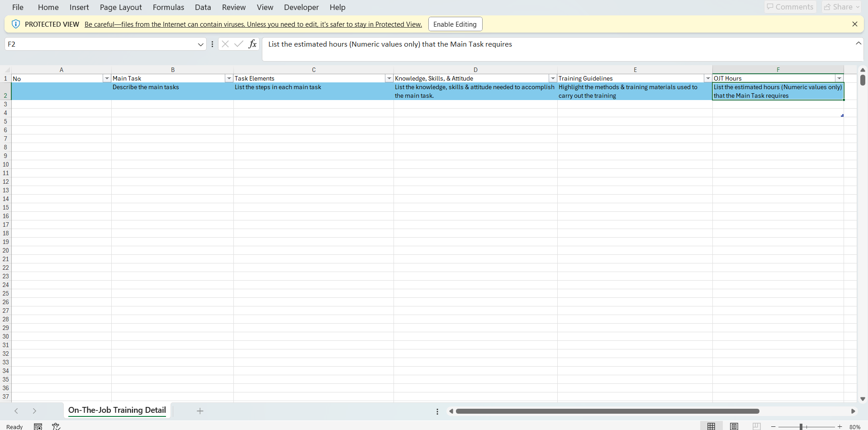Click the Enter checkmark in the formula bar
Viewport: 868px width, 430px height.
pyautogui.click(x=239, y=44)
